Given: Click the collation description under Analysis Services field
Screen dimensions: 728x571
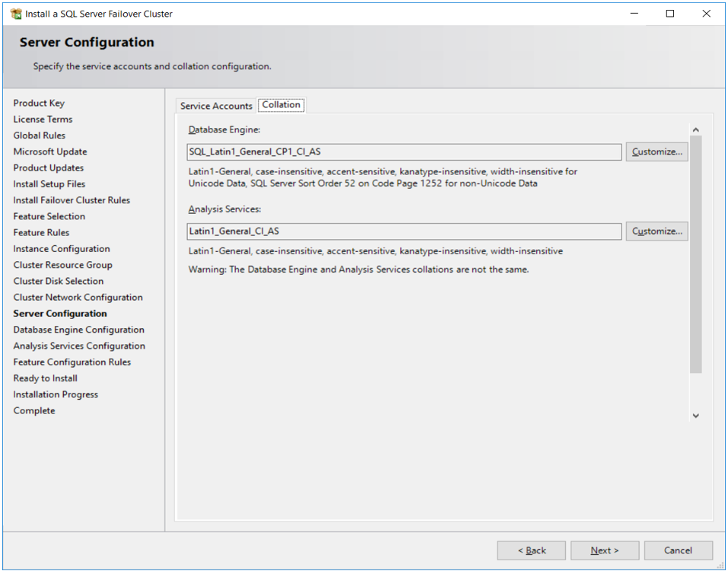Looking at the screenshot, I should click(376, 251).
